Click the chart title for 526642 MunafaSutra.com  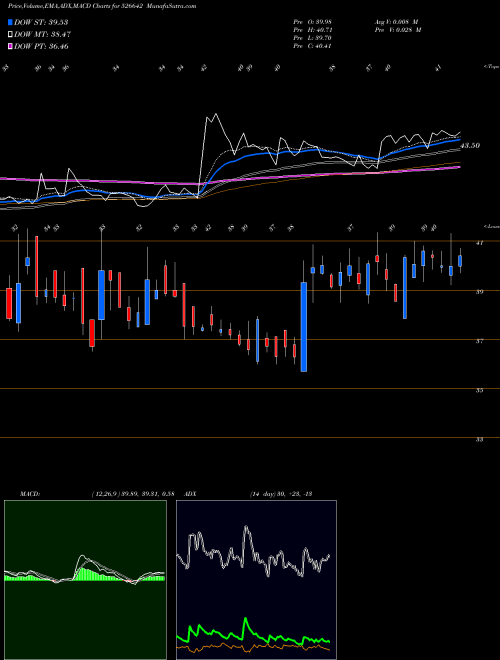point(102,6)
